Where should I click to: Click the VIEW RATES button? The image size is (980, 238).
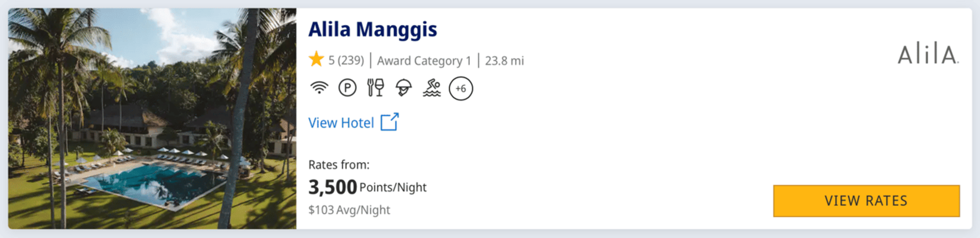tap(866, 201)
